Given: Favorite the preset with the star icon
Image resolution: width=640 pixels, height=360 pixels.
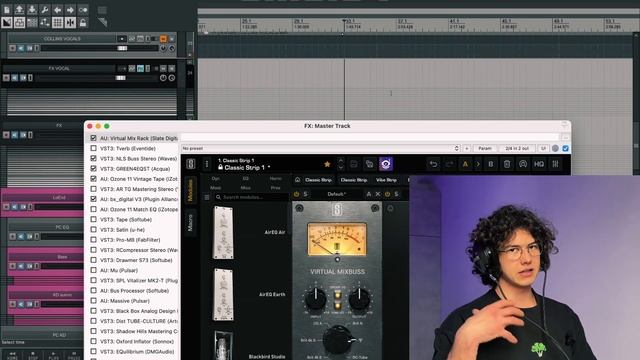Looking at the screenshot, I should click(x=327, y=164).
